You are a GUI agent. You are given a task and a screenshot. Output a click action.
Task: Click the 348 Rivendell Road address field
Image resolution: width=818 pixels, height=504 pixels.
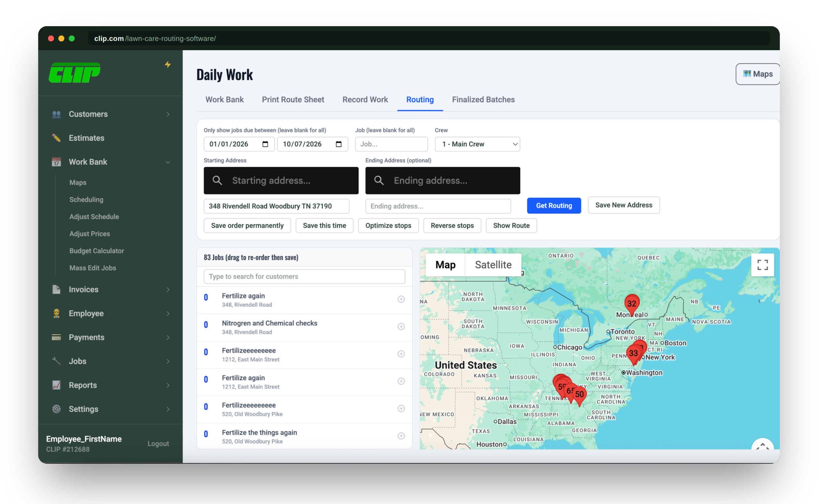pyautogui.click(x=276, y=206)
